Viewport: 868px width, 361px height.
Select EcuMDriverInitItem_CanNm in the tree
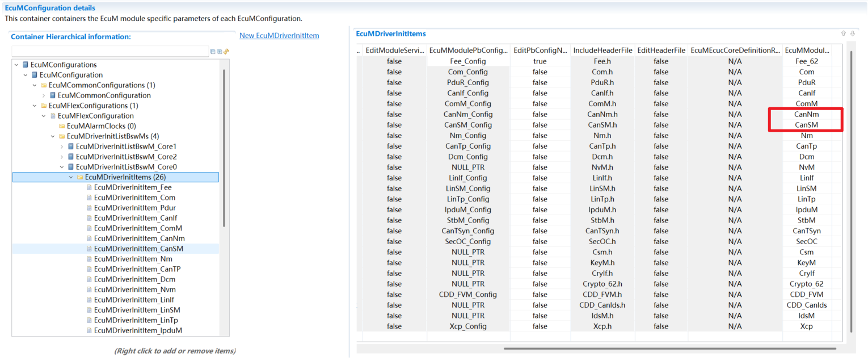pos(139,238)
